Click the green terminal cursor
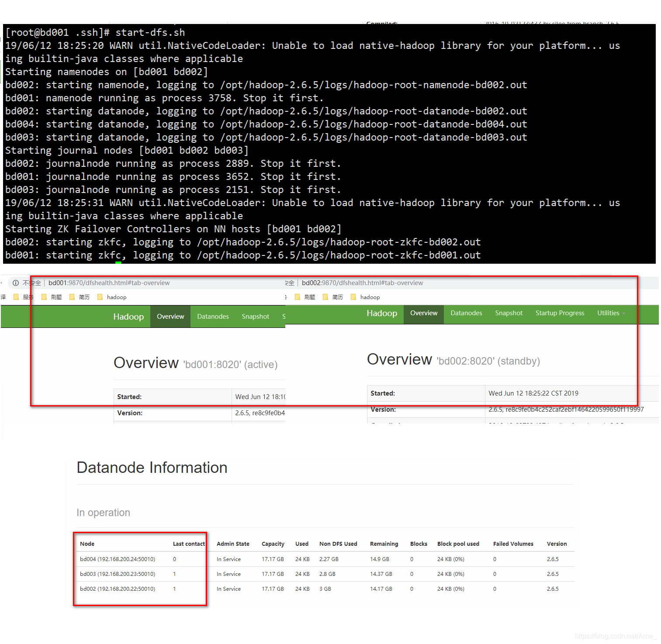The width and height of the screenshot is (661, 644). 118,262
